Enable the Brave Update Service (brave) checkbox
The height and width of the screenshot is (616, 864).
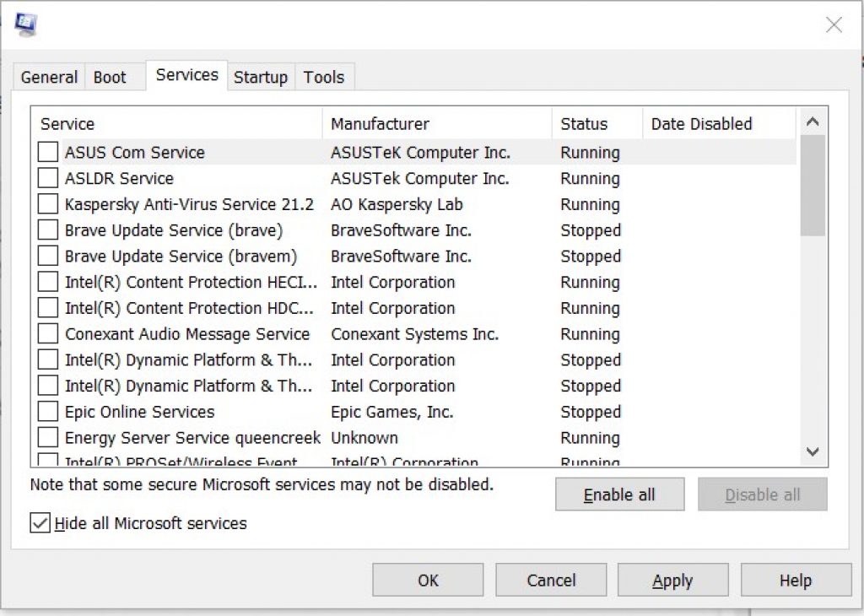[x=47, y=230]
